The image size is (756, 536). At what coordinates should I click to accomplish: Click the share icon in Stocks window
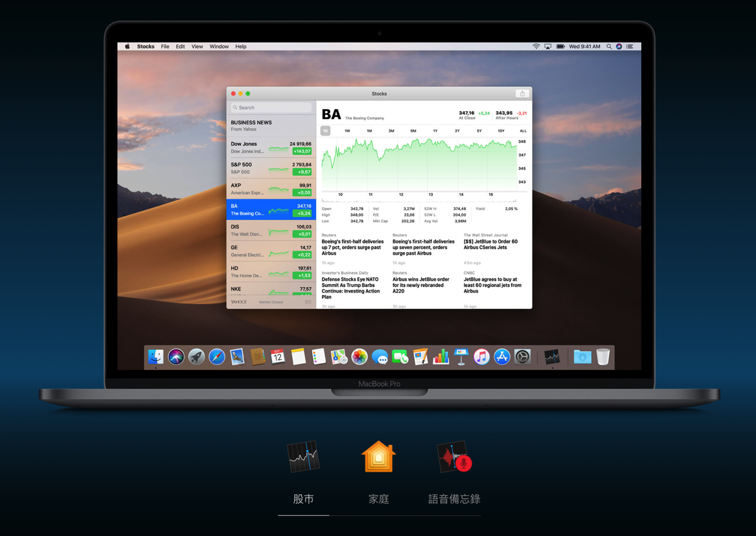522,93
